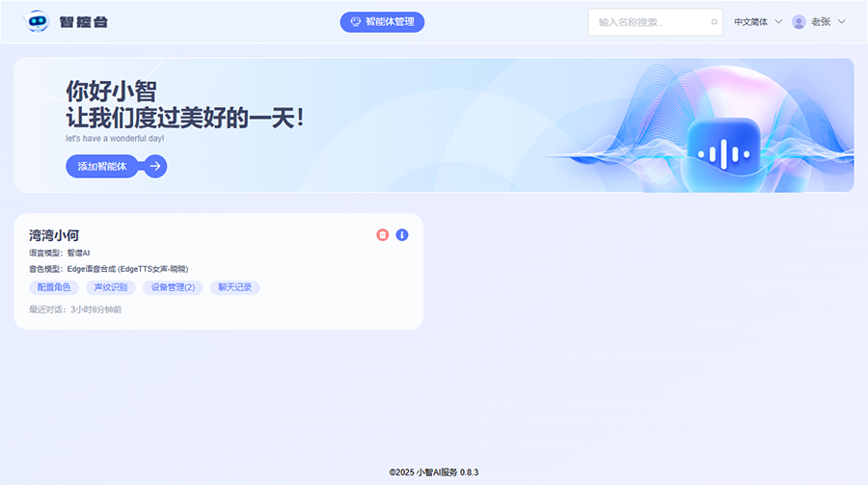Screen dimensions: 868x485
Task: Open 声纹识别 settings
Action: 107,287
